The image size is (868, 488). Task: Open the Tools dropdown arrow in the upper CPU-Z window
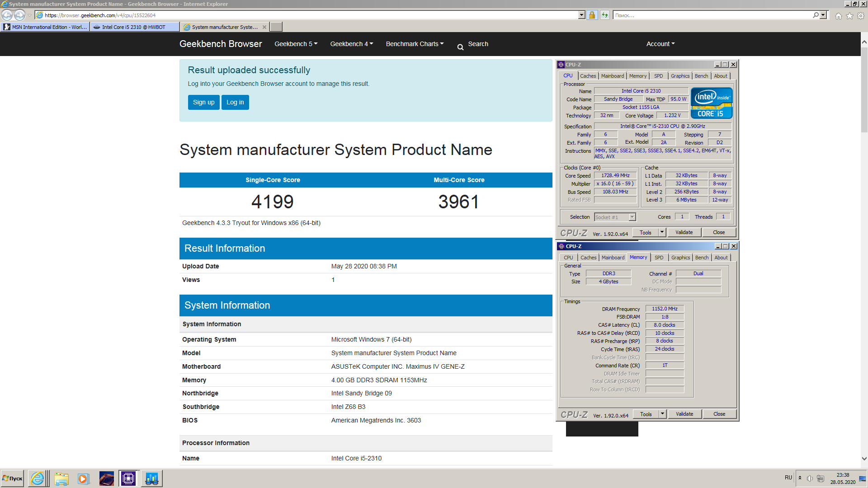[662, 233]
